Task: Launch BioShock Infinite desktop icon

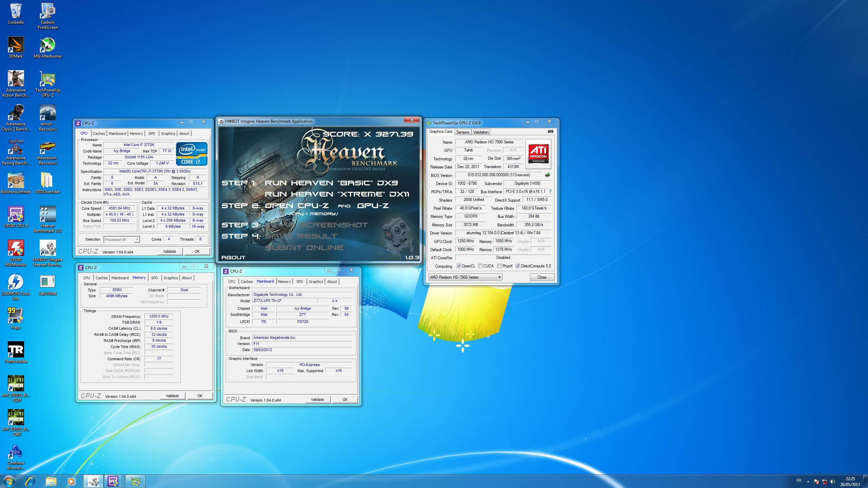Action: click(16, 183)
